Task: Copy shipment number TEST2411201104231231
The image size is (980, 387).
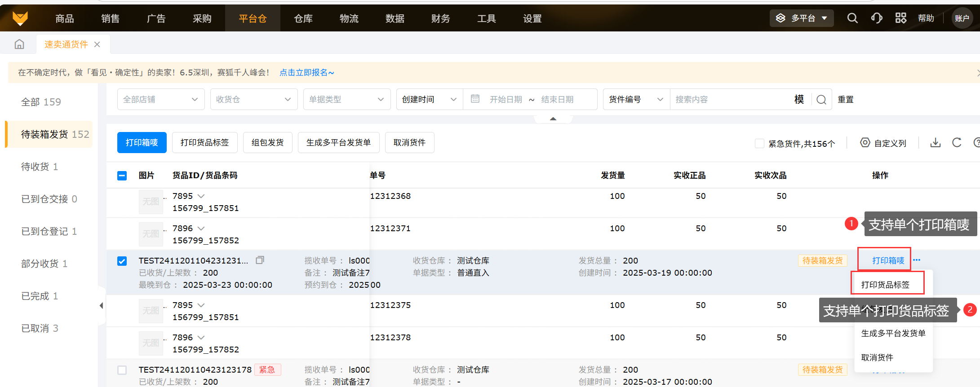Action: (260, 260)
